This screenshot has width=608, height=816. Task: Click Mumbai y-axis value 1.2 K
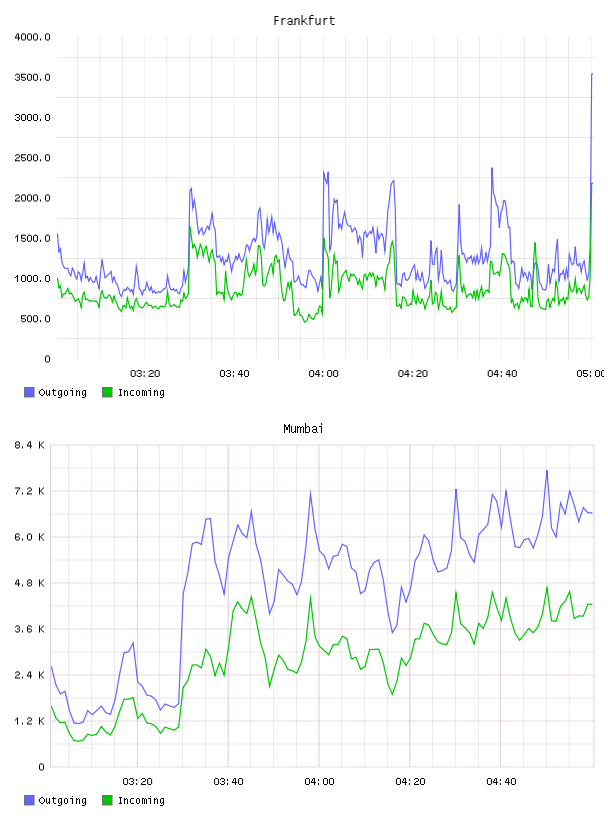click(30, 721)
